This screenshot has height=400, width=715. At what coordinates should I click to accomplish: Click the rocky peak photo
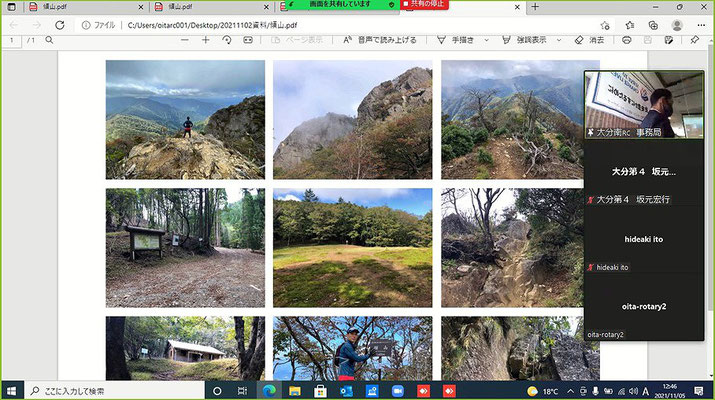352,119
